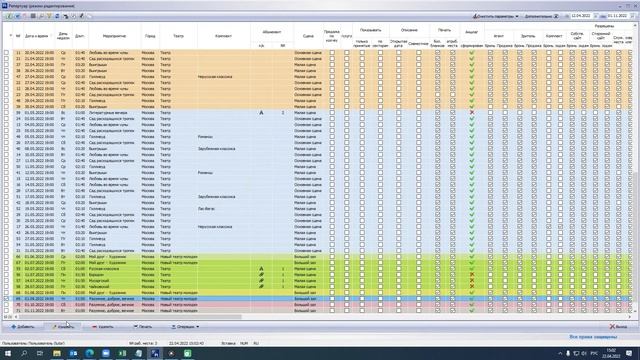The image size is (640, 360).
Task: Sort by the Мероприятие column header
Action: pos(114,36)
